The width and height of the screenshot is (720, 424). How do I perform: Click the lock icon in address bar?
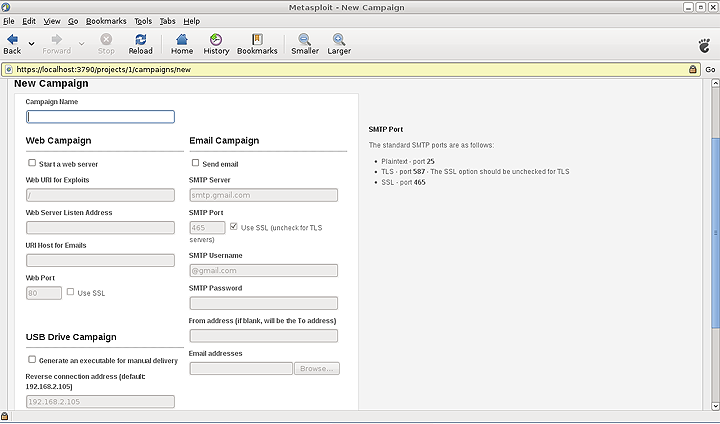click(x=692, y=69)
